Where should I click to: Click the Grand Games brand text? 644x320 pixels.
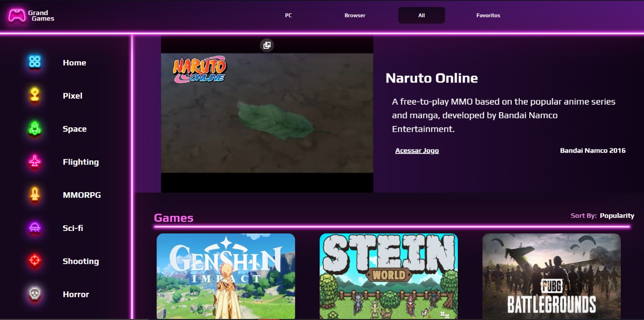[41, 16]
